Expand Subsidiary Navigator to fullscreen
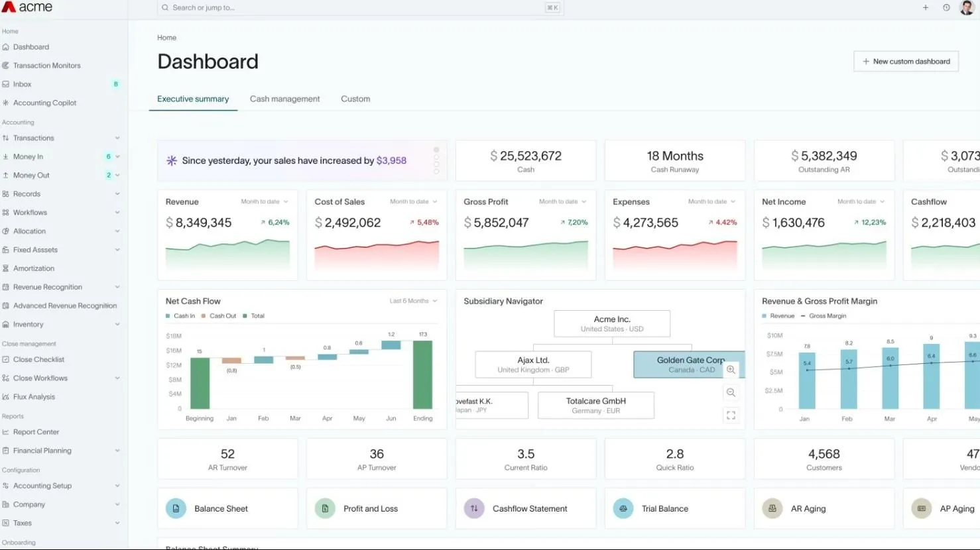 (x=731, y=415)
